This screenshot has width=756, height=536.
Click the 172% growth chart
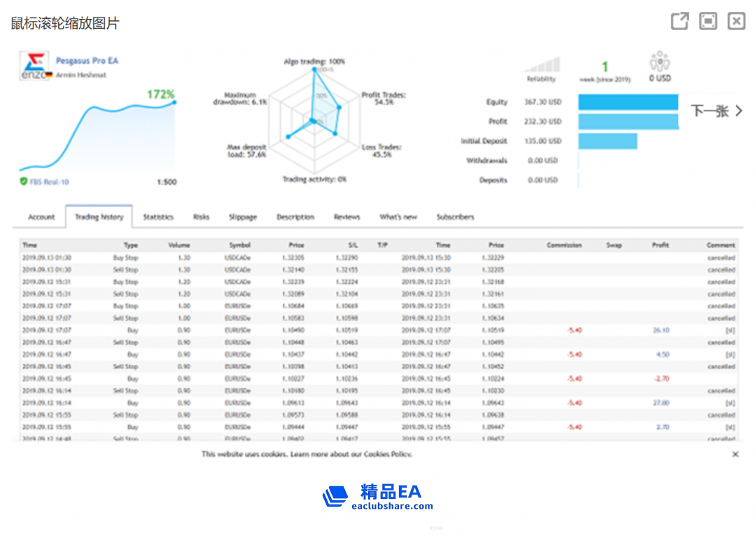(x=98, y=137)
